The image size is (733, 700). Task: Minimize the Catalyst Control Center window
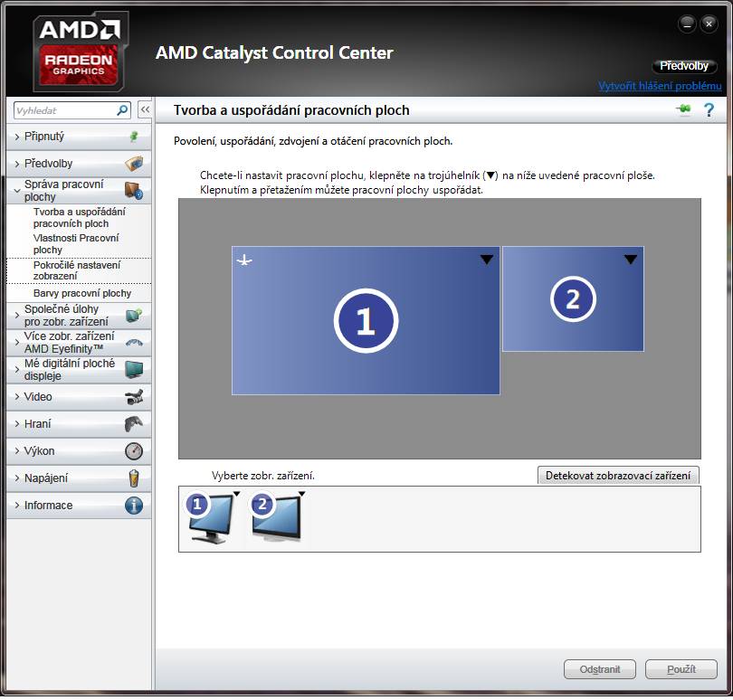pyautogui.click(x=687, y=24)
